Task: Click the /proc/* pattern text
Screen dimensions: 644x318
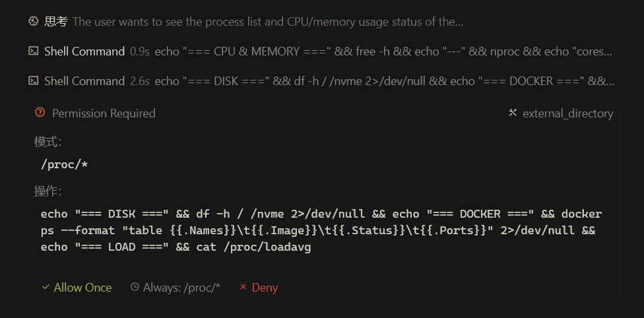Action: pos(64,165)
